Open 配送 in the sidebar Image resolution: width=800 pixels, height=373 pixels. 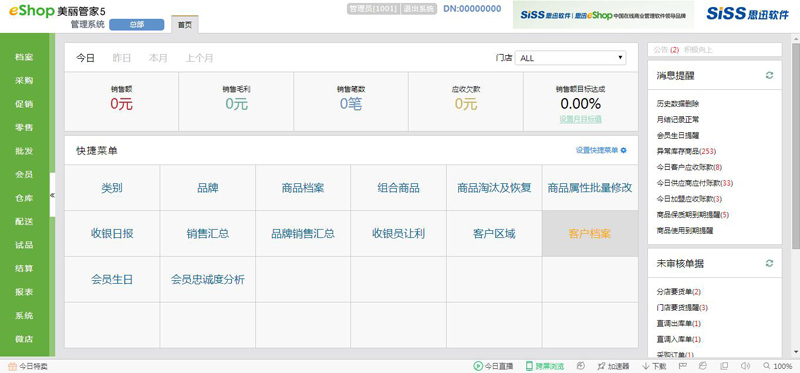(x=24, y=221)
